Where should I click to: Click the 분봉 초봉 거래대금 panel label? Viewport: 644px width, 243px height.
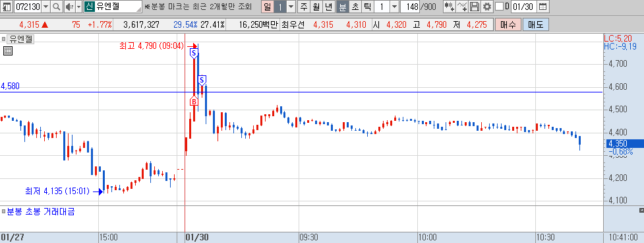click(x=41, y=212)
